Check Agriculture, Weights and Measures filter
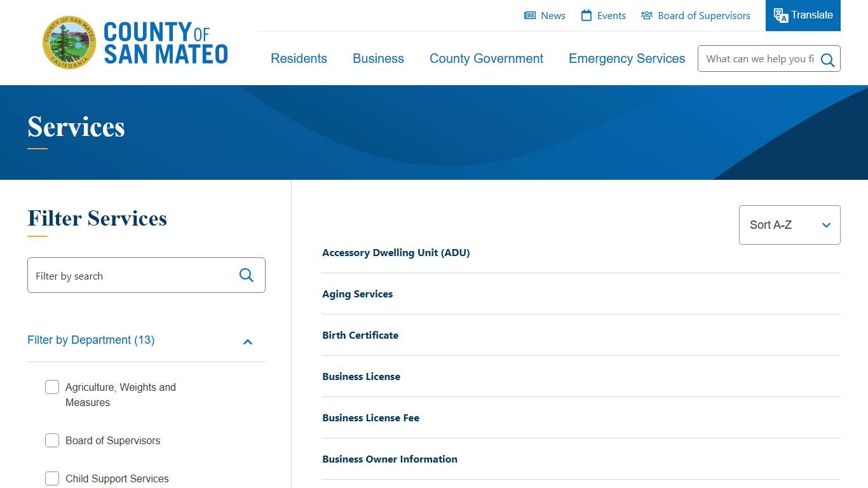868x488 pixels. point(52,386)
